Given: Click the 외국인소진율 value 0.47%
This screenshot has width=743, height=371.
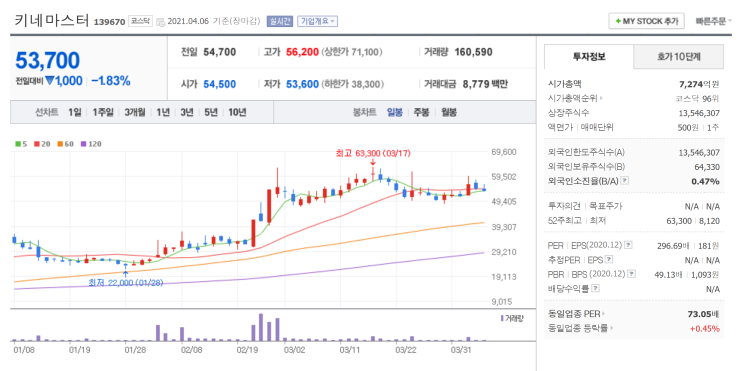Looking at the screenshot, I should (707, 181).
